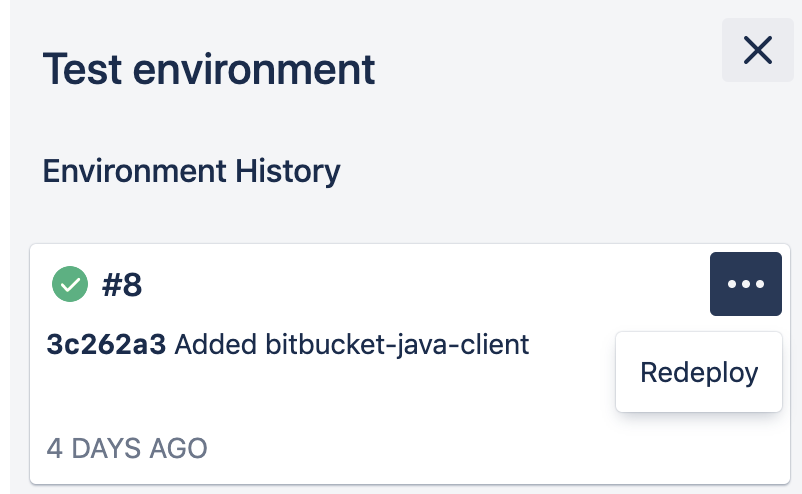Open commit hash 3c262a3

coord(108,346)
